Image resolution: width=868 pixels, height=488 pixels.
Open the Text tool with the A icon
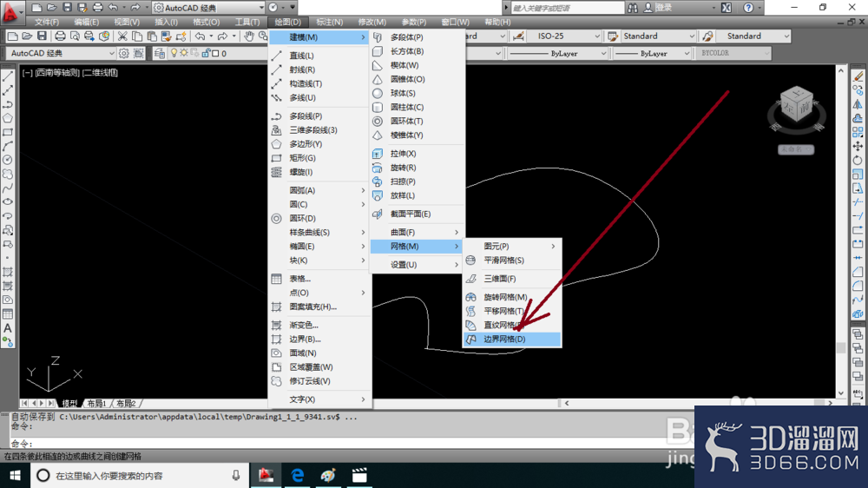(x=8, y=328)
